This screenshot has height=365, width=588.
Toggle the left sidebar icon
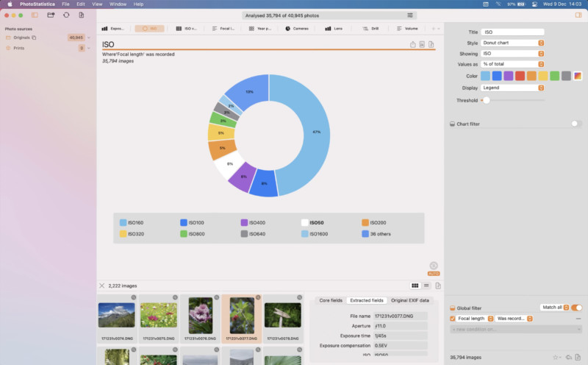pos(35,15)
